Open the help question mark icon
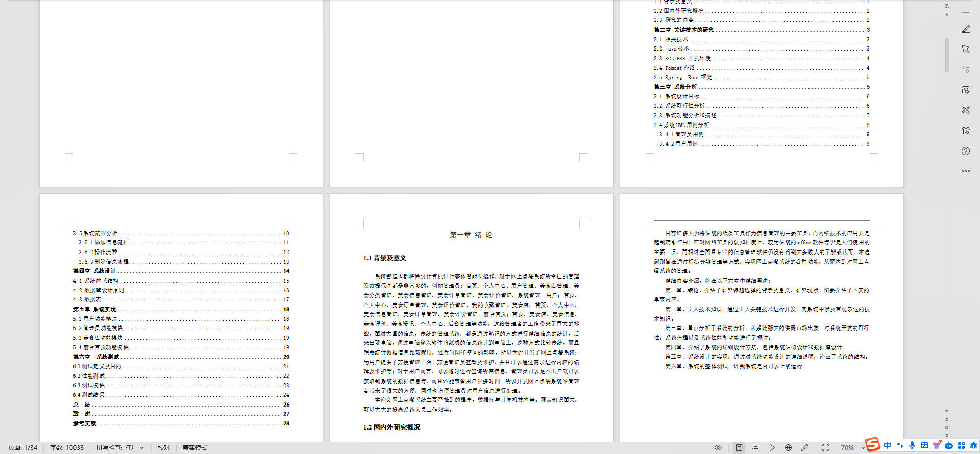Screen dimensions: 980x454 [966, 151]
